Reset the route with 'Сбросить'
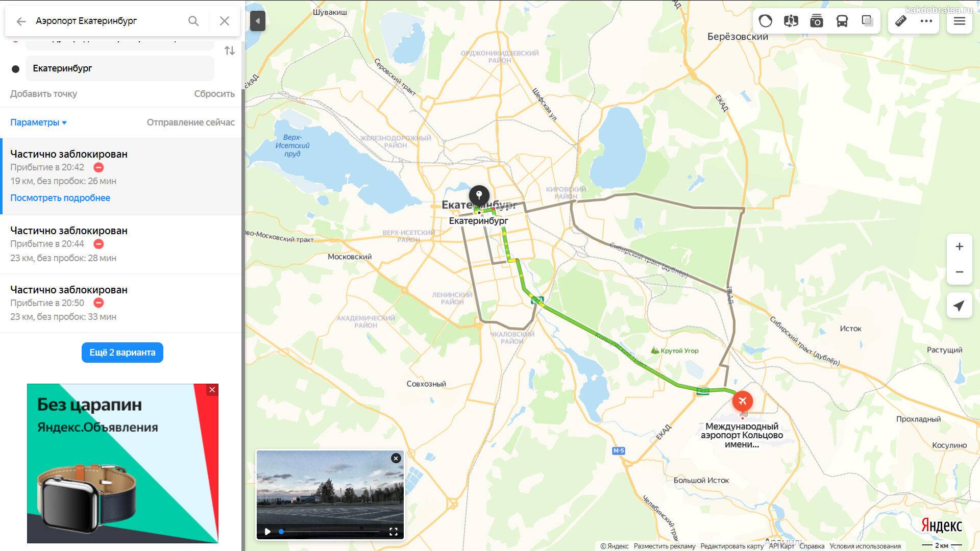The width and height of the screenshot is (980, 551). pos(214,94)
